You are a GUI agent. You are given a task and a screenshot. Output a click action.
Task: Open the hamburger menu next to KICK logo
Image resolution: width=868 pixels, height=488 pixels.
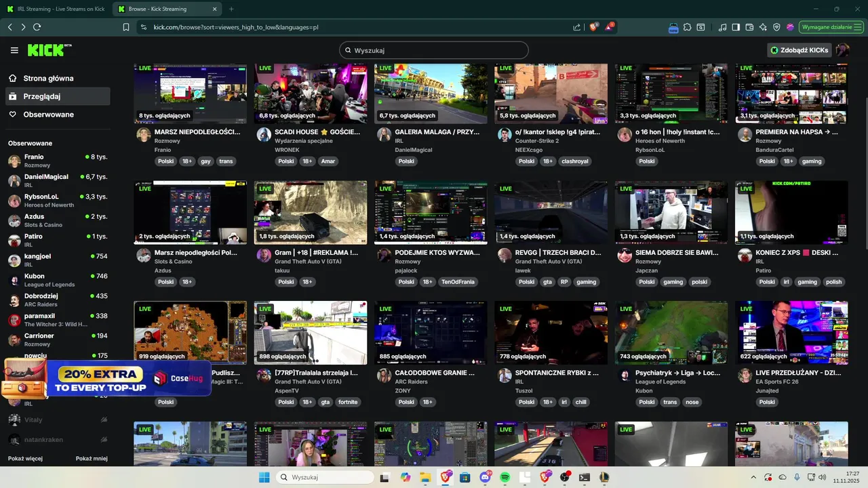click(x=14, y=50)
